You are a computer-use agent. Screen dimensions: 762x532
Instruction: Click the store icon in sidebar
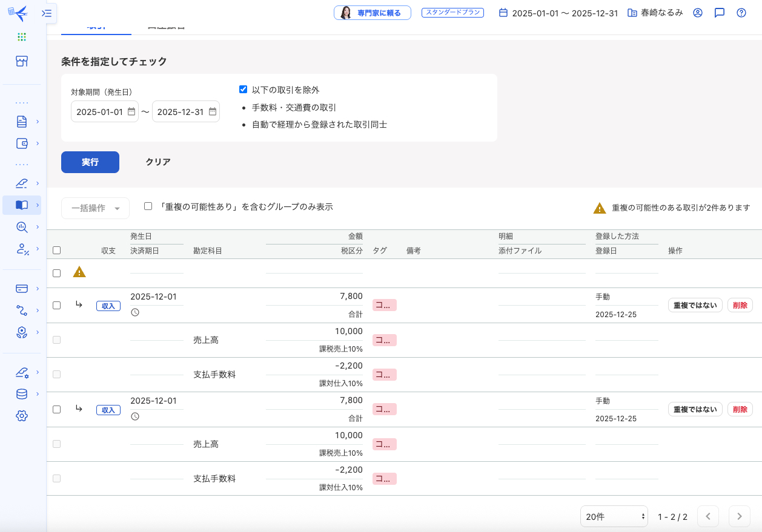[x=22, y=61]
